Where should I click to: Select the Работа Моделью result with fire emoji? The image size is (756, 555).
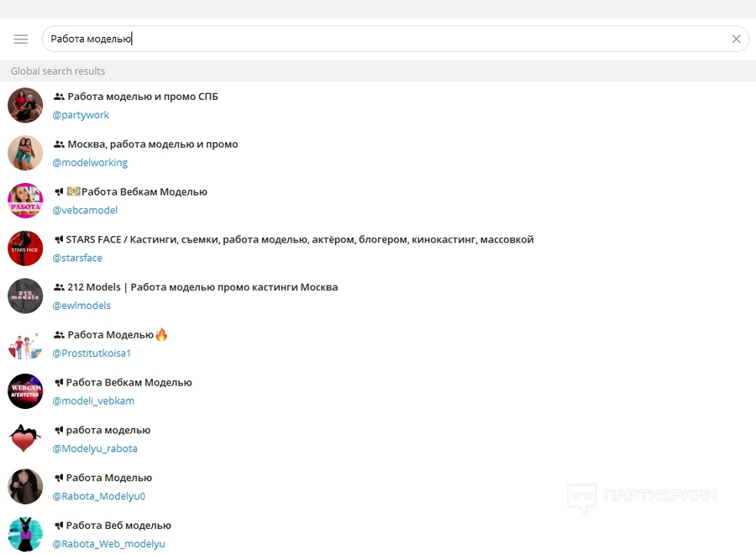point(378,344)
